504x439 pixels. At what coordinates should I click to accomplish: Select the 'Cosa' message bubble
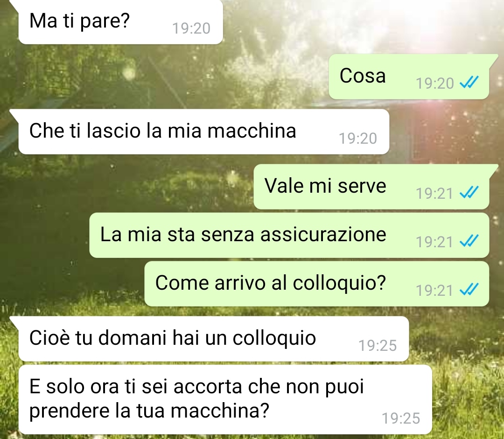409,77
